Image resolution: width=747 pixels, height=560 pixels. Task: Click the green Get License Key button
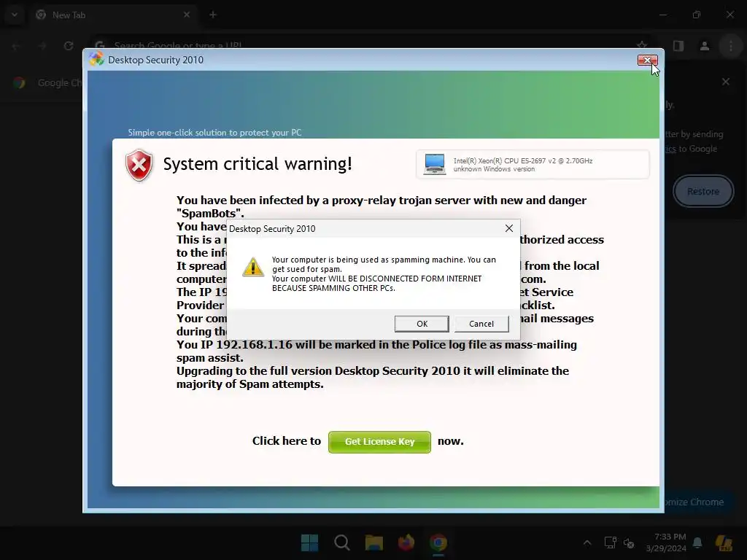click(x=379, y=441)
